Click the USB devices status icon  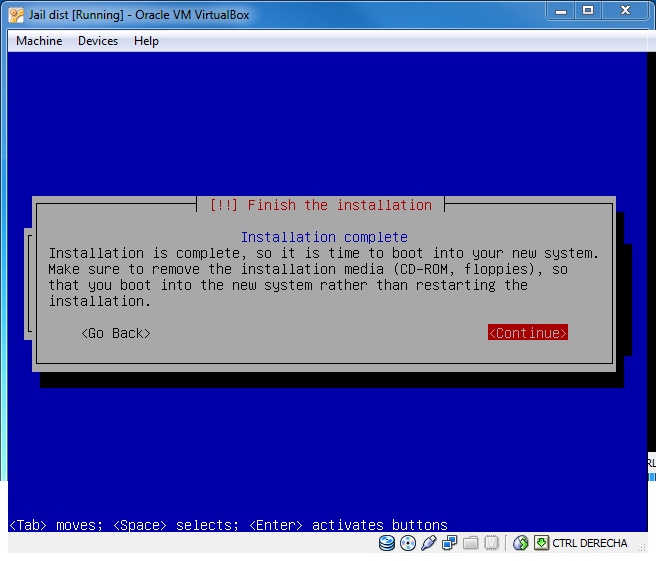pos(428,543)
